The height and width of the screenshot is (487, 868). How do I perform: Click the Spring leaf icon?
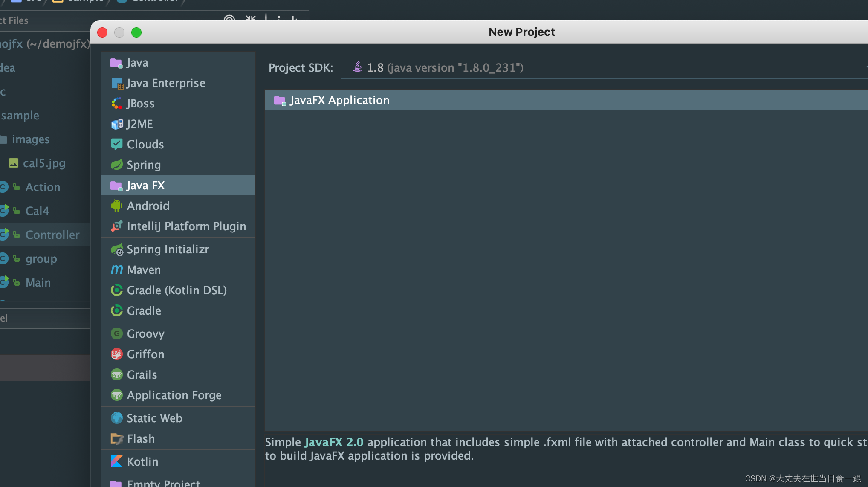coord(116,165)
